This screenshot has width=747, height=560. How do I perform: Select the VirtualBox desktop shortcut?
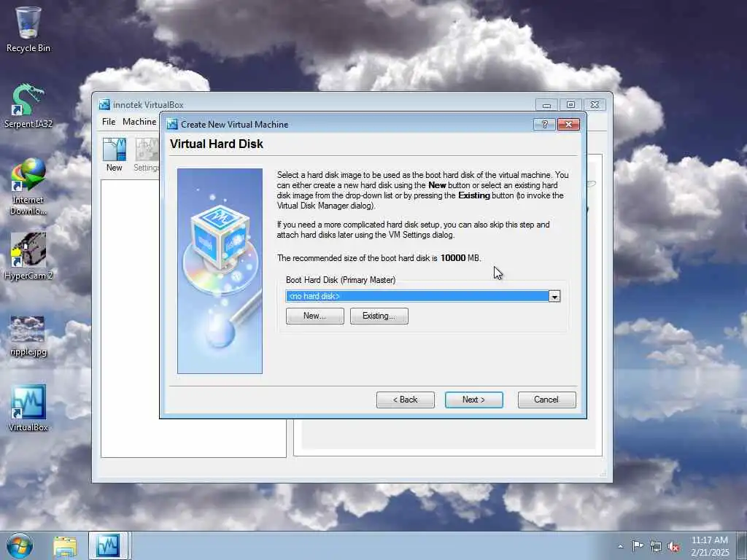(x=28, y=408)
